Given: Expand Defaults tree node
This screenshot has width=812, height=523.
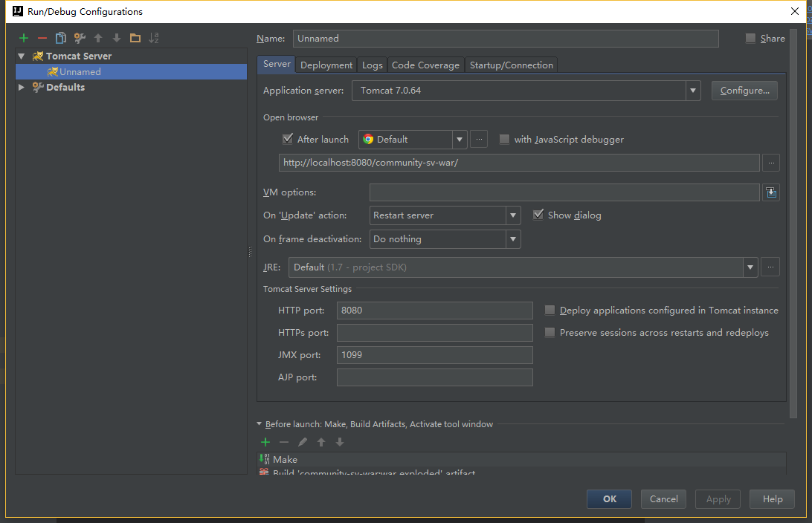Looking at the screenshot, I should [x=22, y=88].
